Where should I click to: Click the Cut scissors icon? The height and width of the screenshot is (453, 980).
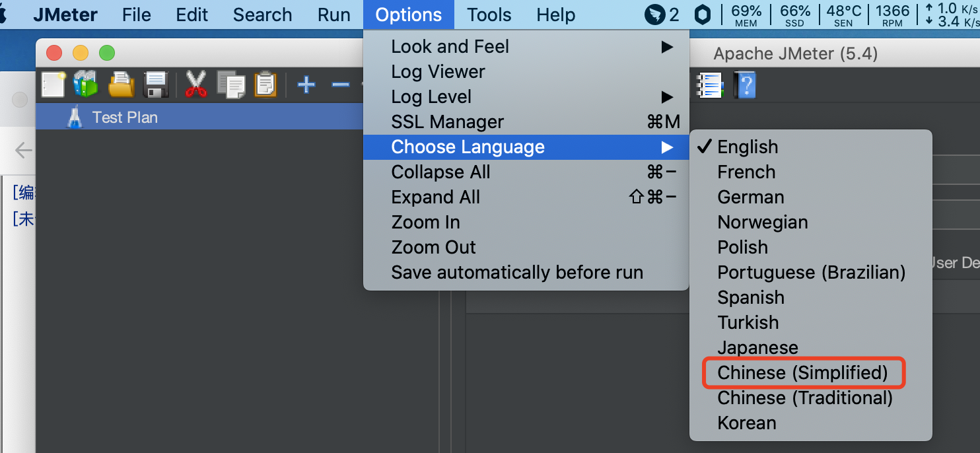click(195, 85)
